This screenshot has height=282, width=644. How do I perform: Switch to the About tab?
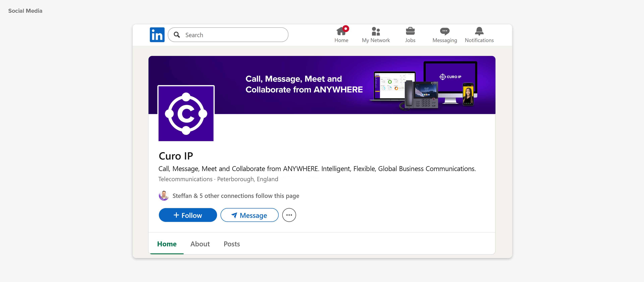pyautogui.click(x=200, y=244)
